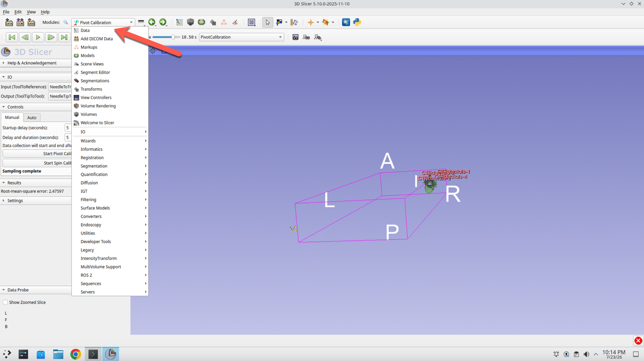Step to previous sequence frame

point(25,37)
